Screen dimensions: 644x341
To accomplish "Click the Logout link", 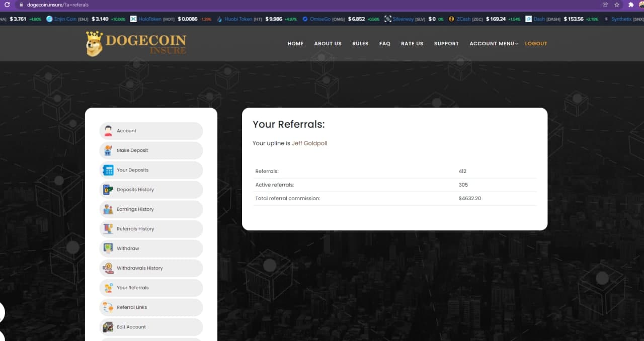I will [x=536, y=44].
